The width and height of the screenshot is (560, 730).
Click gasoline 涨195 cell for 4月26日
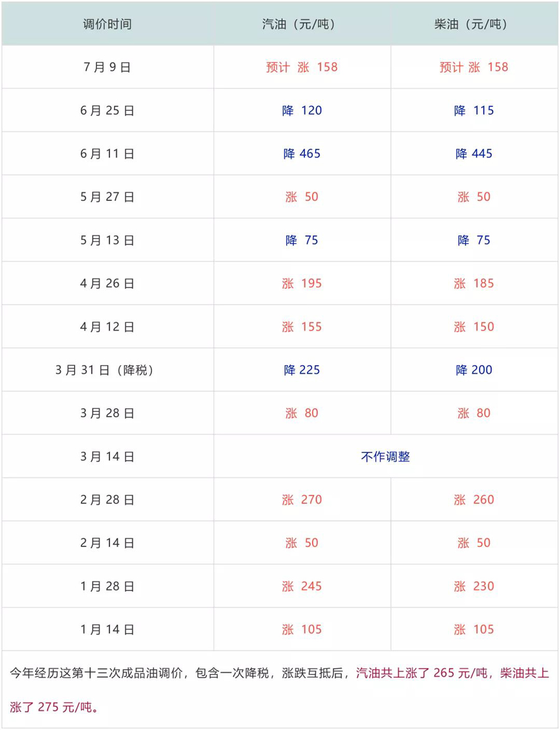[302, 284]
